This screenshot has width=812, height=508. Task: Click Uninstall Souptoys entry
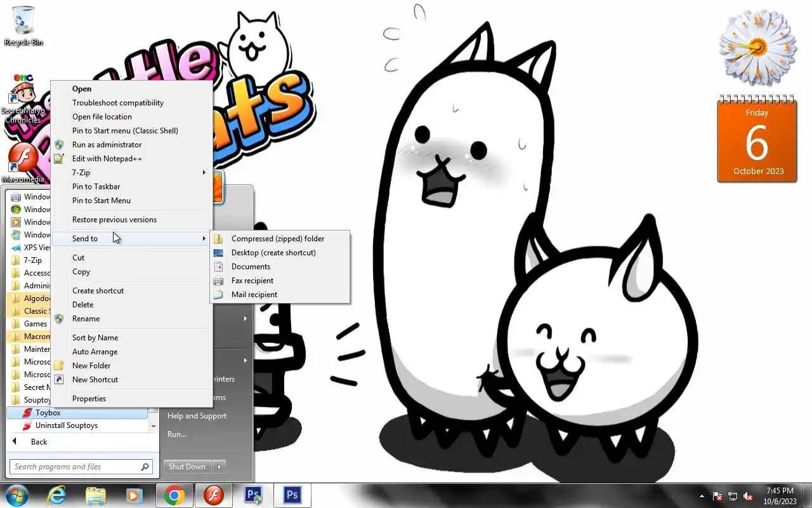click(77, 425)
